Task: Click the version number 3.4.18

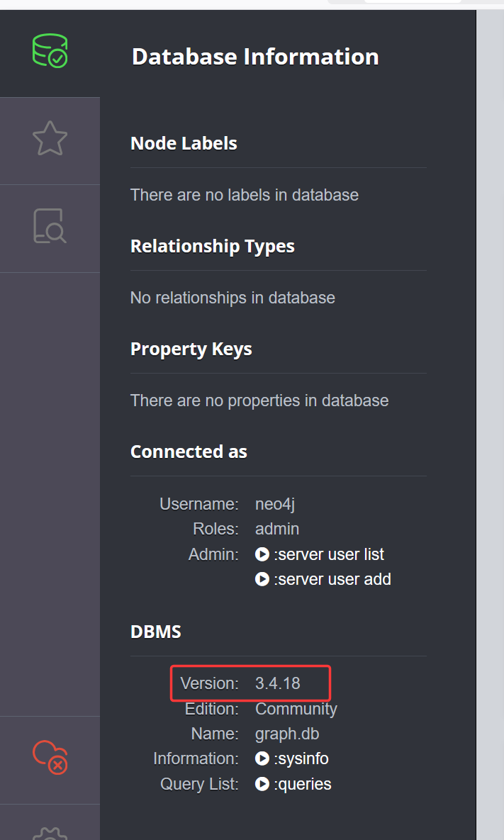Action: coord(278,683)
